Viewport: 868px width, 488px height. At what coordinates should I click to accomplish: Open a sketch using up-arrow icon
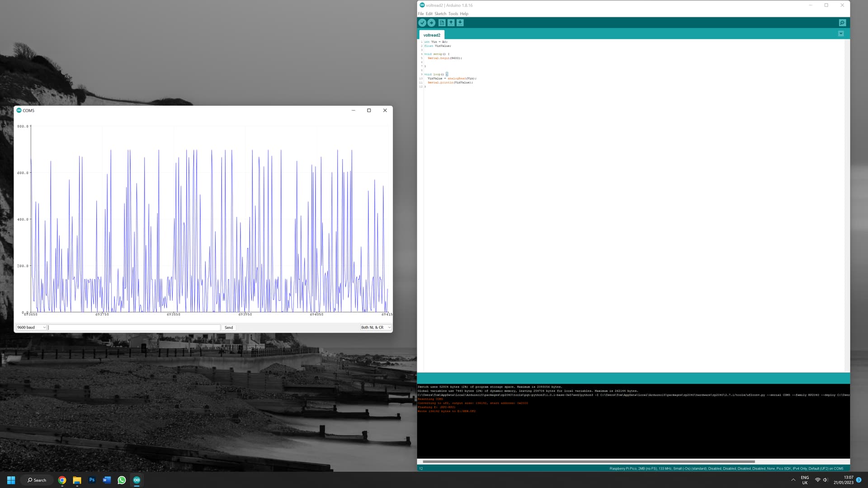point(451,23)
